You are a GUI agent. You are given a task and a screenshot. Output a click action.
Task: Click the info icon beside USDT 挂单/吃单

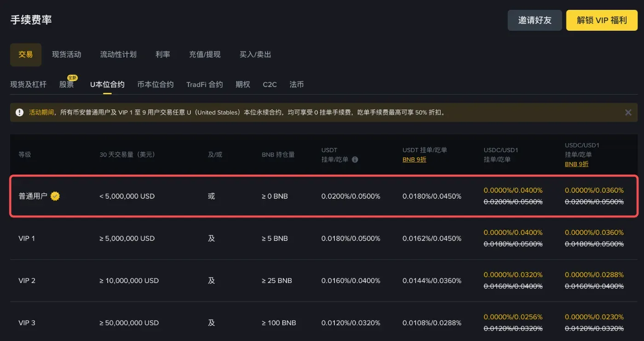355,160
